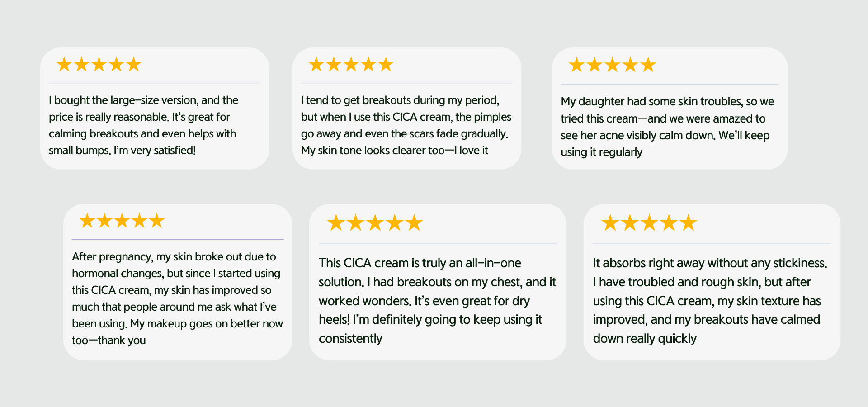This screenshot has height=407, width=868.
Task: Click the third star of the after pregnancy review
Action: coord(122,221)
